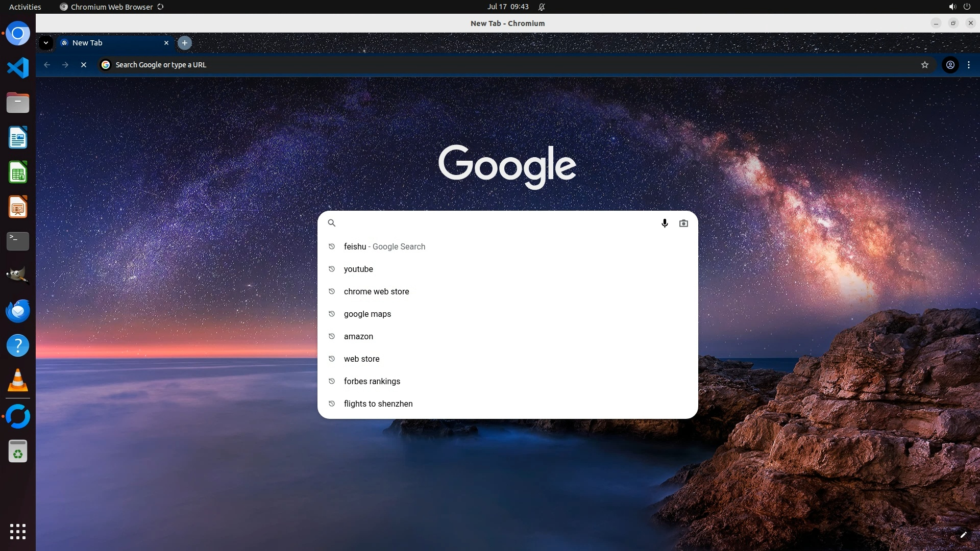Click customize page pencil icon

point(963,535)
